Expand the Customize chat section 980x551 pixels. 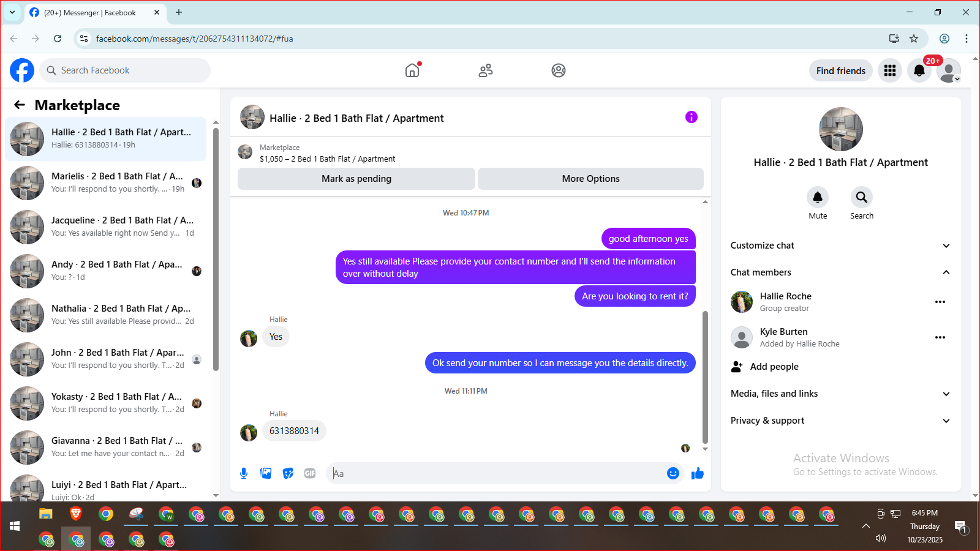click(841, 246)
